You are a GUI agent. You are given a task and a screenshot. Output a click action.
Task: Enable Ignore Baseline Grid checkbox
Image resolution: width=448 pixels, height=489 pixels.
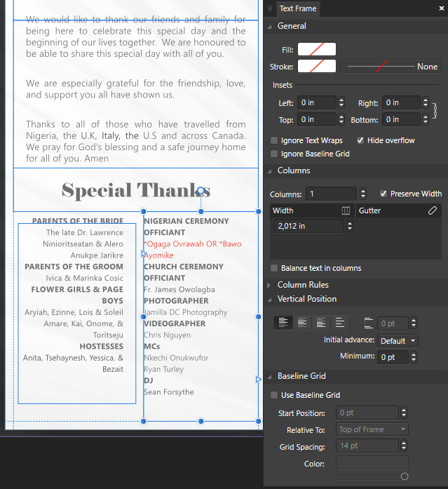274,154
